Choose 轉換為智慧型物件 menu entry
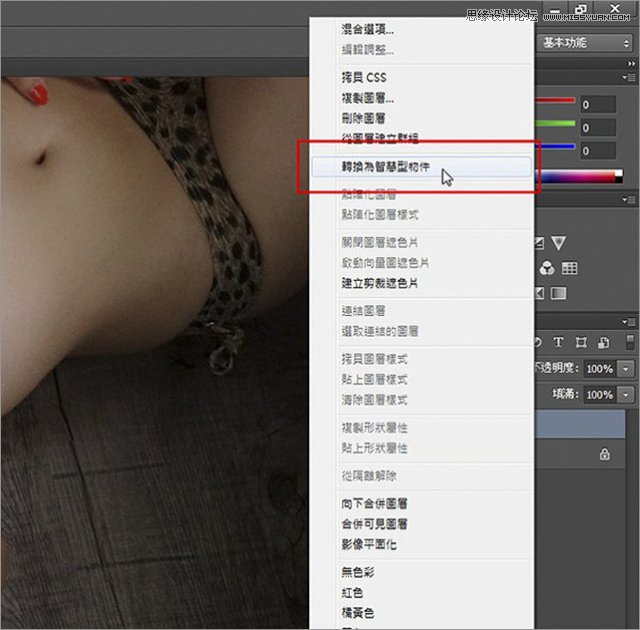 (421, 166)
